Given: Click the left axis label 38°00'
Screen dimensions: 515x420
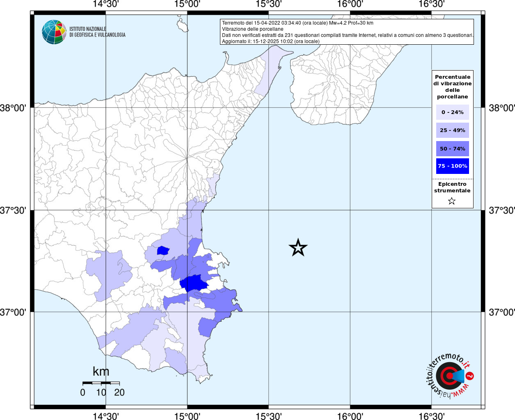Looking at the screenshot, I should (13, 108).
